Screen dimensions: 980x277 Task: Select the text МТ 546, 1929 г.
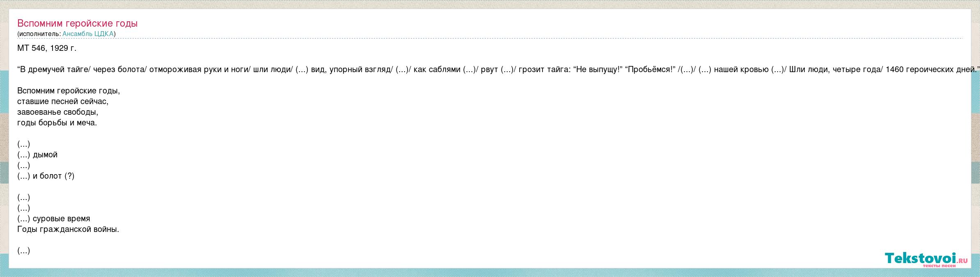point(47,48)
